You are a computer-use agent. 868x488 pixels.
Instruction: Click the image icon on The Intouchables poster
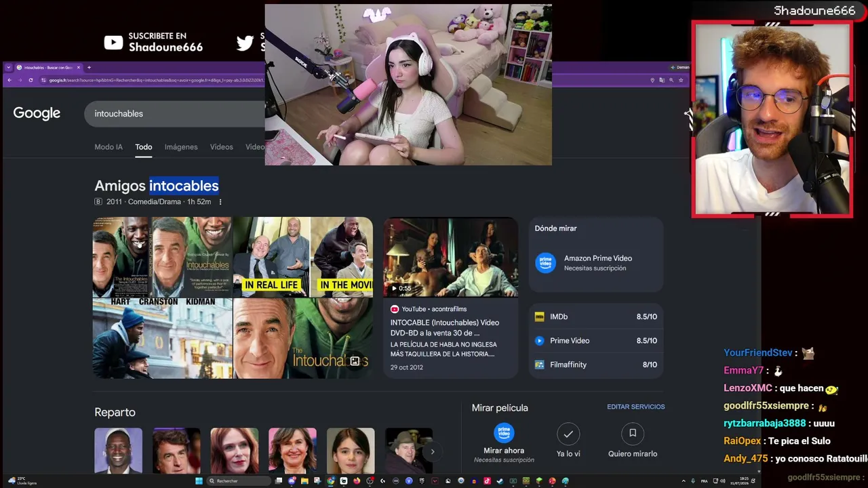coord(355,361)
